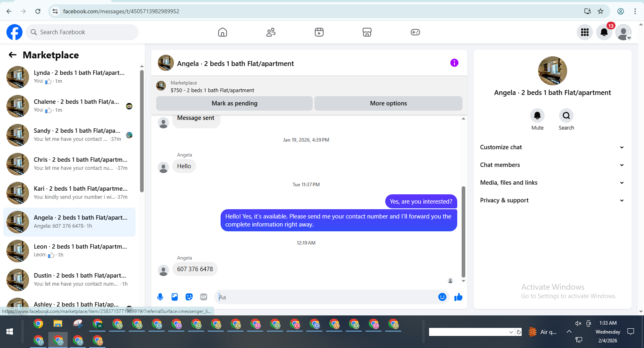Open site information icon in address bar
Viewport: 644px width, 348px height.
point(55,11)
